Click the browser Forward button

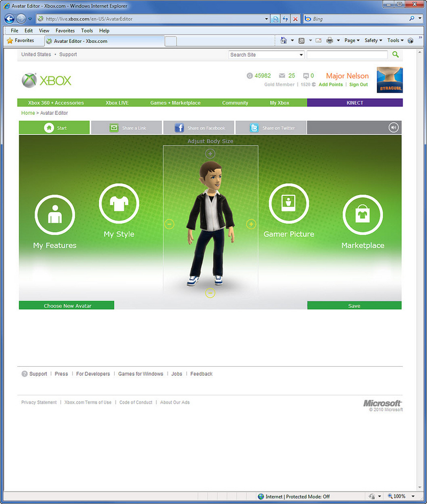pyautogui.click(x=21, y=19)
